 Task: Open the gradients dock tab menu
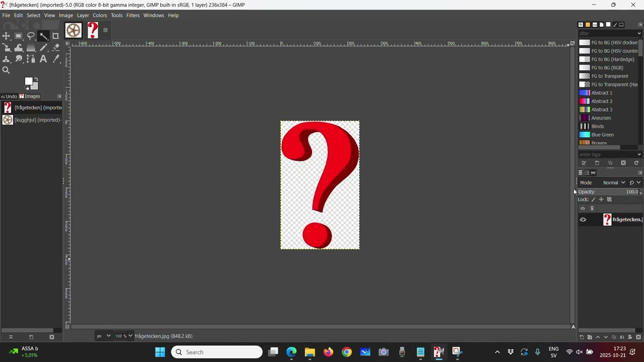tap(640, 24)
